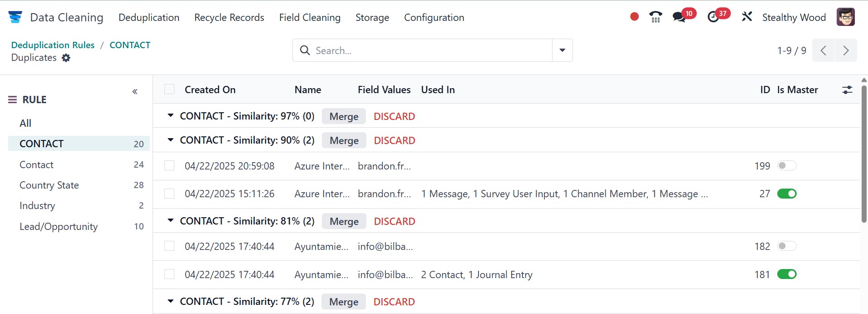
Task: Open the debug tools wrench icon
Action: click(x=747, y=17)
